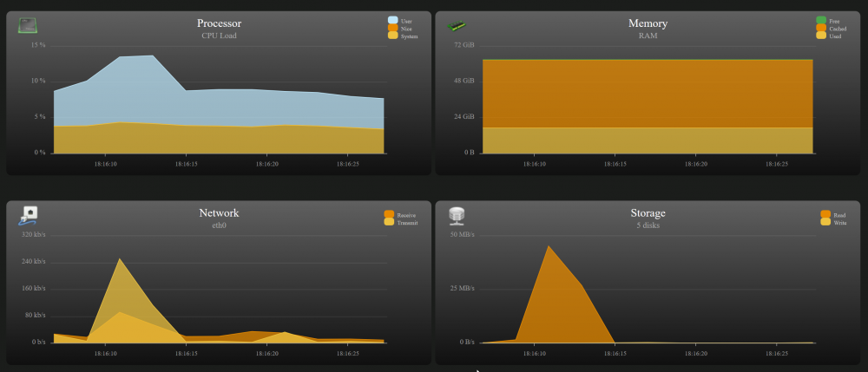Click the eth0 interface subtitle

(x=220, y=225)
